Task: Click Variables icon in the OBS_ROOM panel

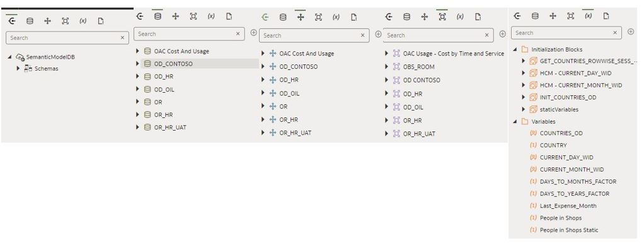Action: [x=460, y=17]
